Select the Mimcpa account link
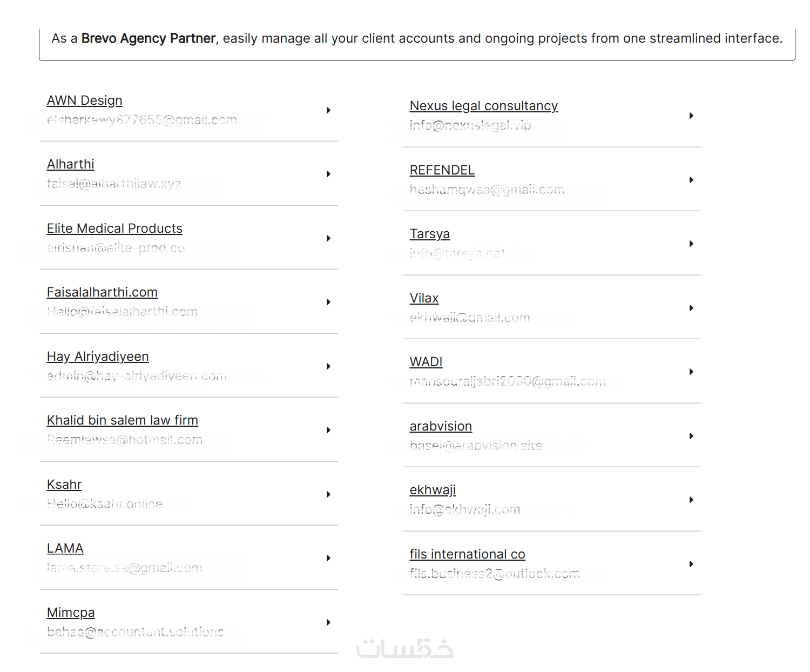Screen dimensions: 810x672 [x=71, y=613]
